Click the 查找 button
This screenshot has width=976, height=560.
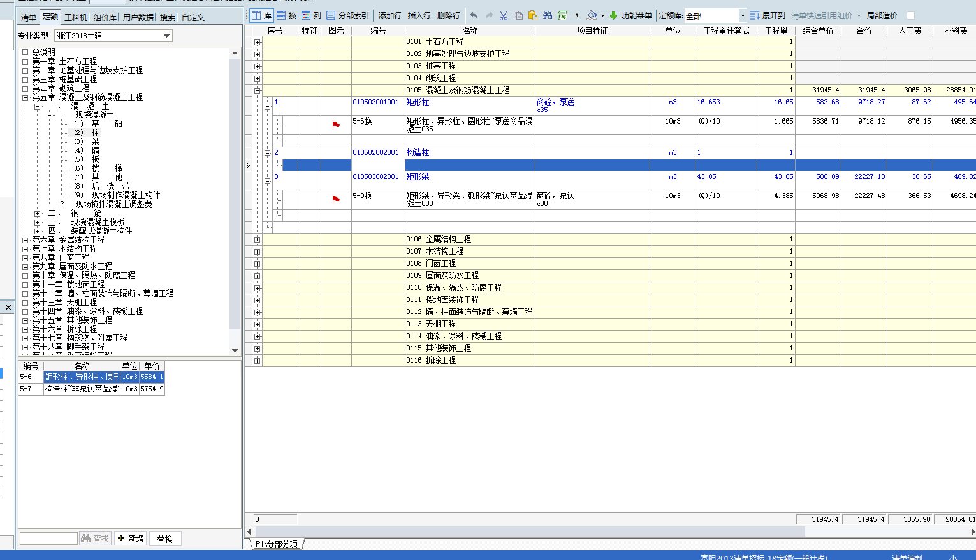95,538
